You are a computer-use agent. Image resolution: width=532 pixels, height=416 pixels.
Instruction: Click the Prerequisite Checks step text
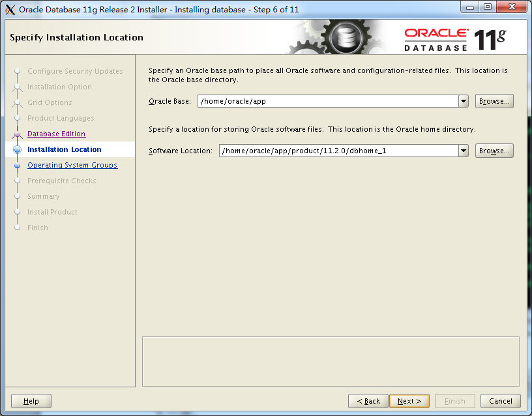pyautogui.click(x=62, y=181)
